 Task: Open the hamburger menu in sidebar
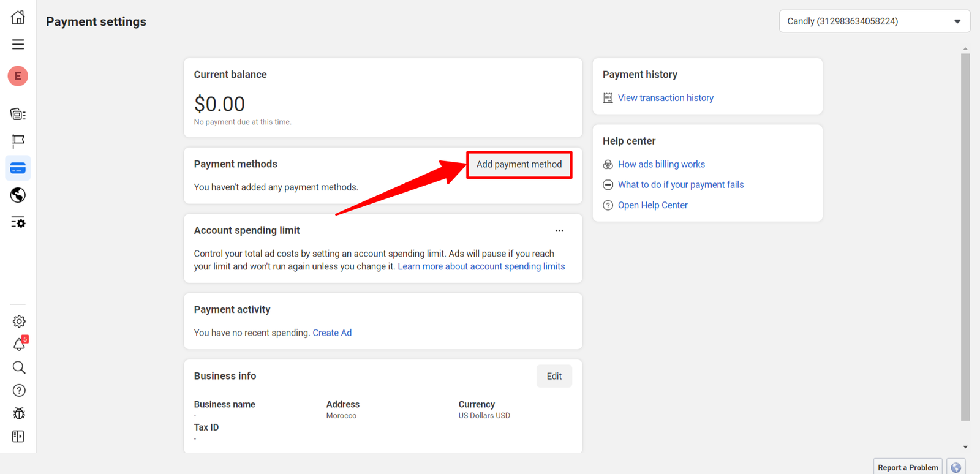(18, 44)
